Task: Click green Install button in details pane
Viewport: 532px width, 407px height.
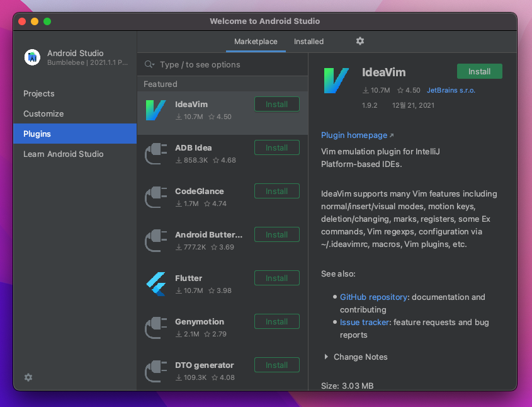Action: [479, 71]
